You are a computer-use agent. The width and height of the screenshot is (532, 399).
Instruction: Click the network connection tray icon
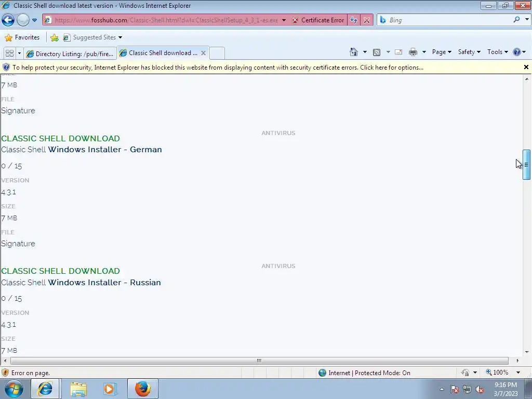pyautogui.click(x=467, y=389)
